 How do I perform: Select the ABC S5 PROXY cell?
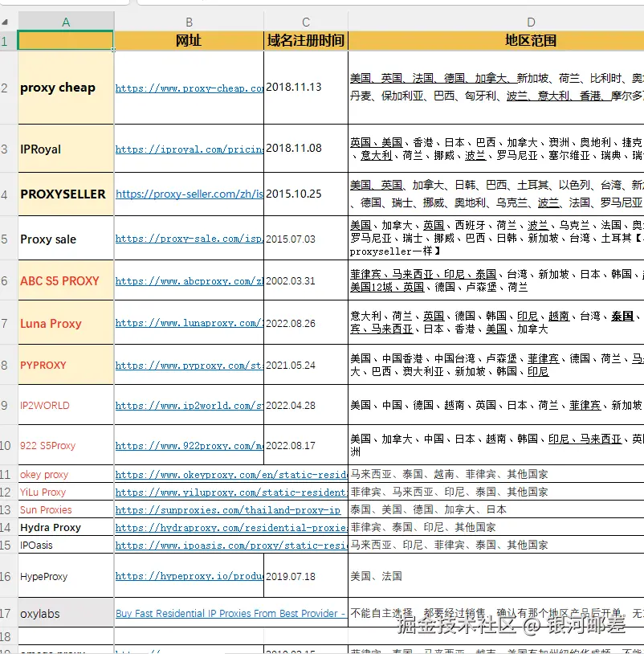point(66,280)
